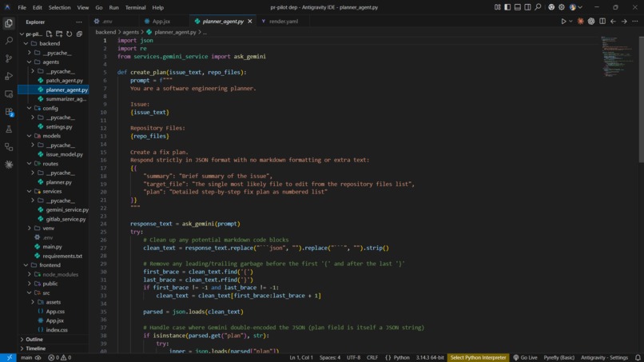Refresh the Explorer file tree

click(69, 34)
